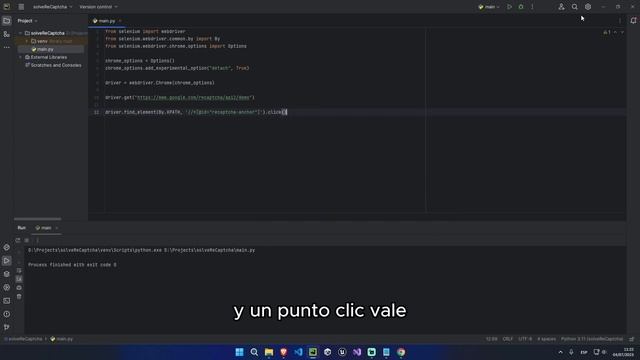Start debugging with the bug icon
The image size is (640, 360).
pos(521,7)
